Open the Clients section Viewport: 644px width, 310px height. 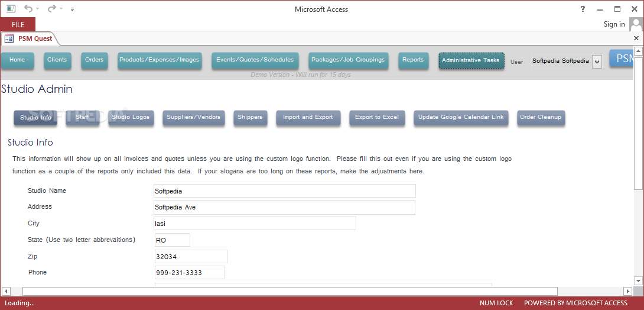[x=57, y=60]
